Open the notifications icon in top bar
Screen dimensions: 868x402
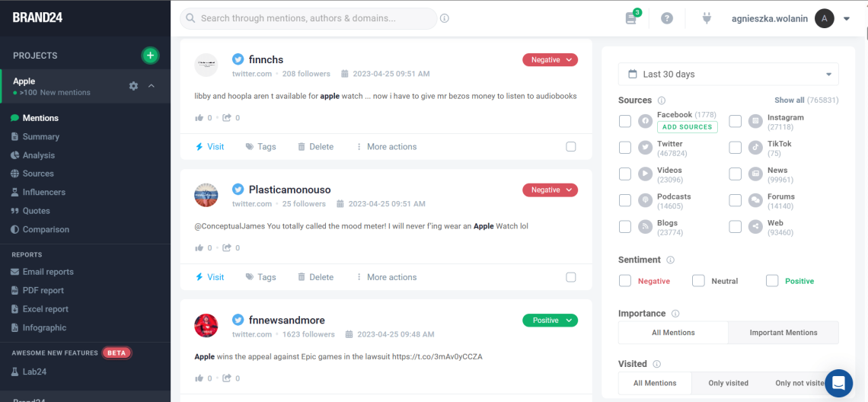[631, 18]
